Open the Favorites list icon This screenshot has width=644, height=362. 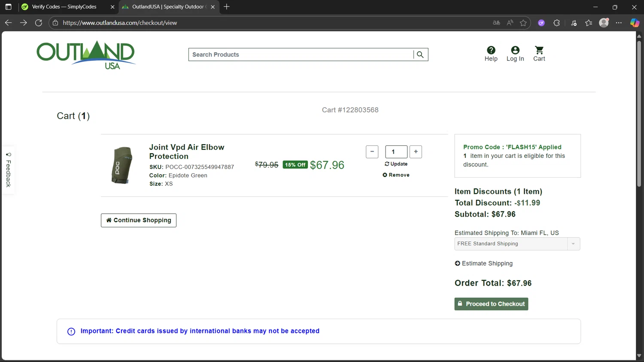tap(589, 23)
